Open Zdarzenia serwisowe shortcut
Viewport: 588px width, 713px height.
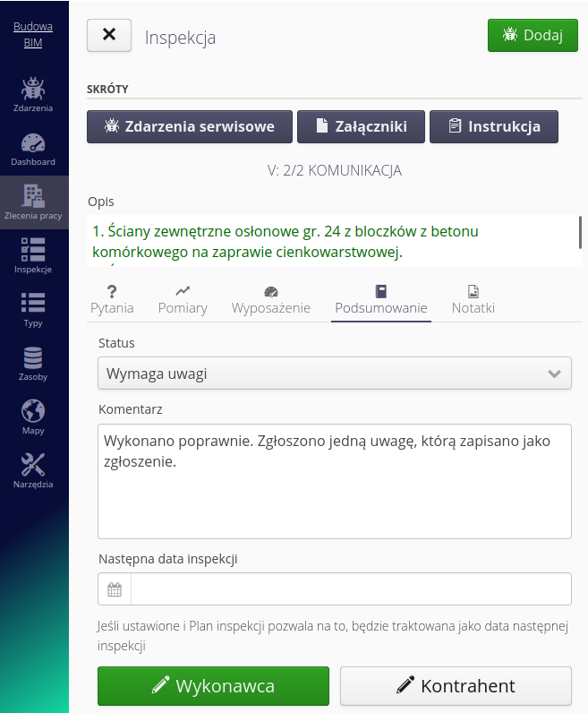click(190, 126)
